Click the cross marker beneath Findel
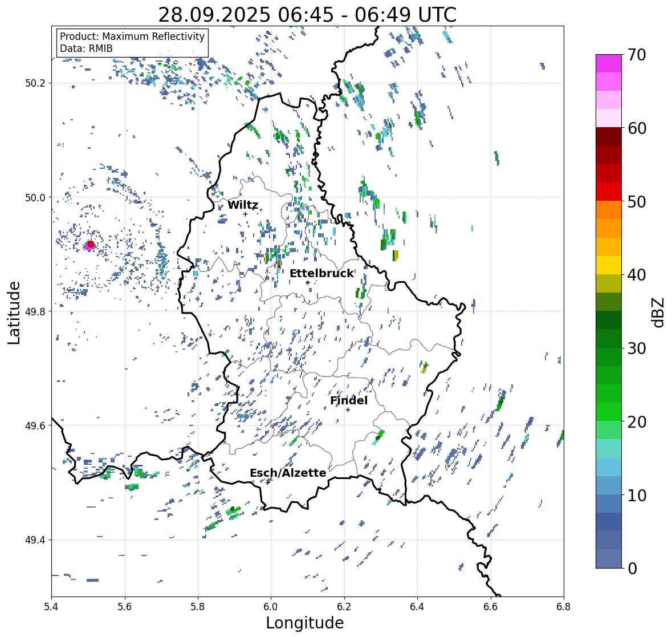The width and height of the screenshot is (672, 637). click(348, 410)
